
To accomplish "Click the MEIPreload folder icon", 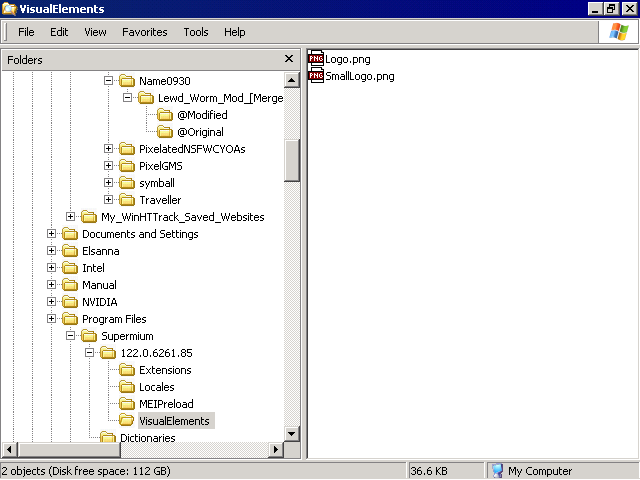I will 127,404.
